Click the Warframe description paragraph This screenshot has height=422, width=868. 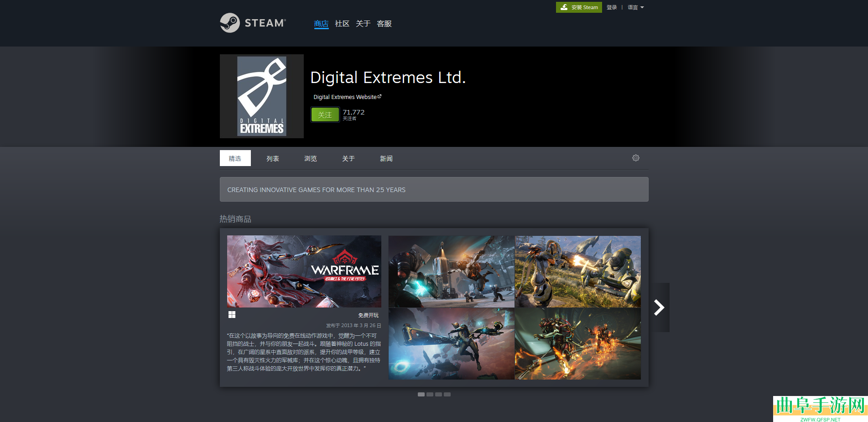coord(304,352)
